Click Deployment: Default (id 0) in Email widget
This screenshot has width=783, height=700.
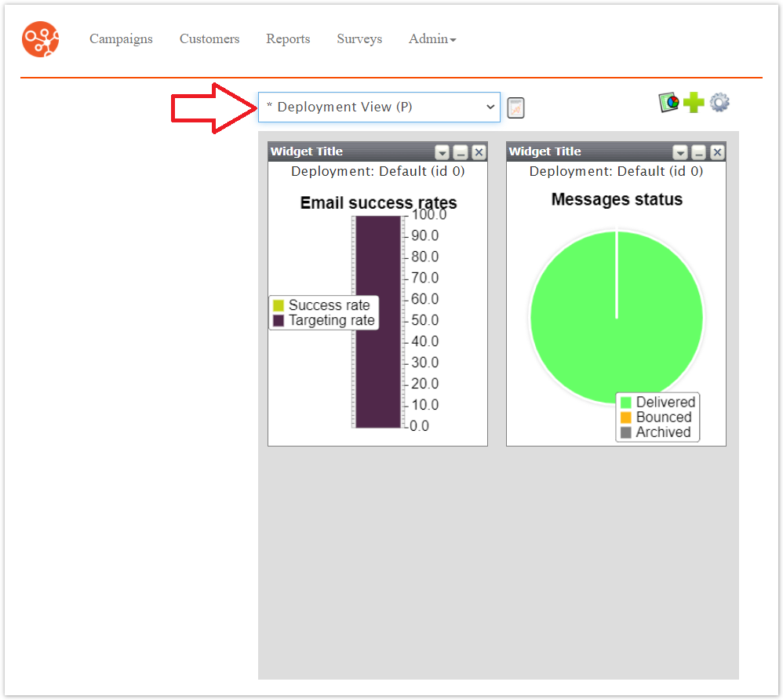378,171
